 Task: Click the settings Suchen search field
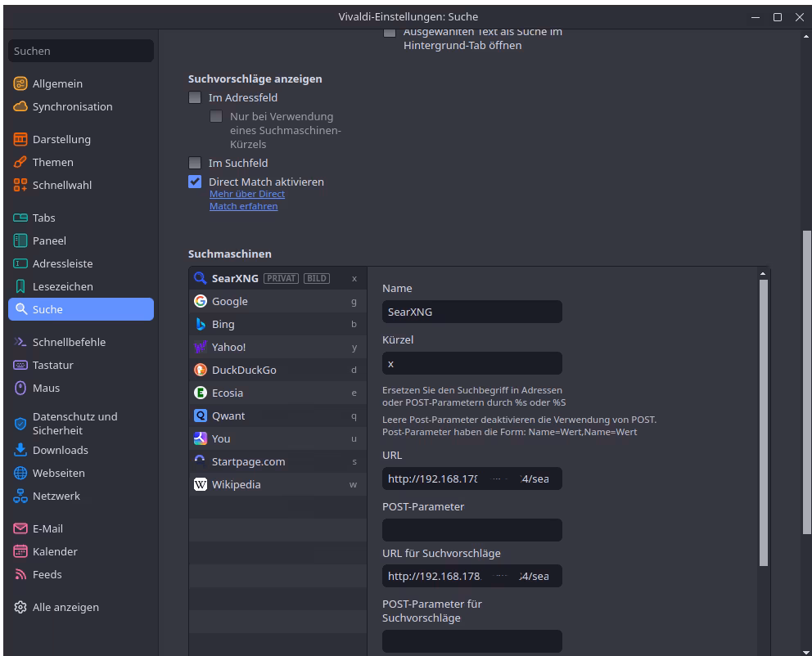coord(81,51)
